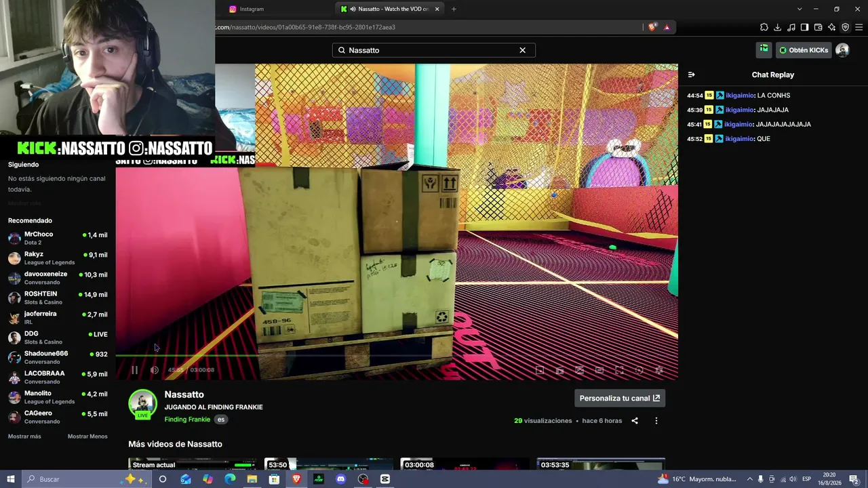Open File Explorer from the taskbar
The image size is (868, 488).
pos(252,479)
